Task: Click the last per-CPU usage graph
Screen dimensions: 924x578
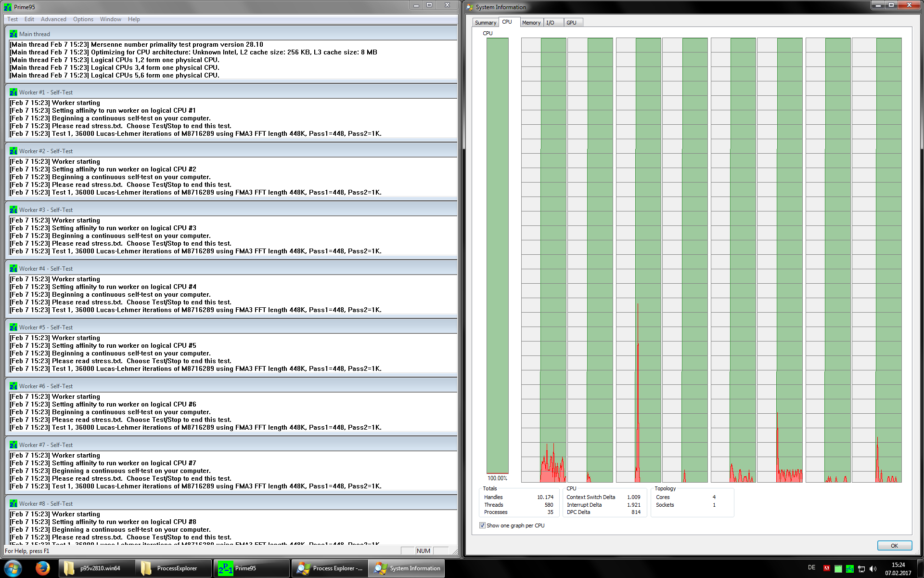Action: [876, 260]
